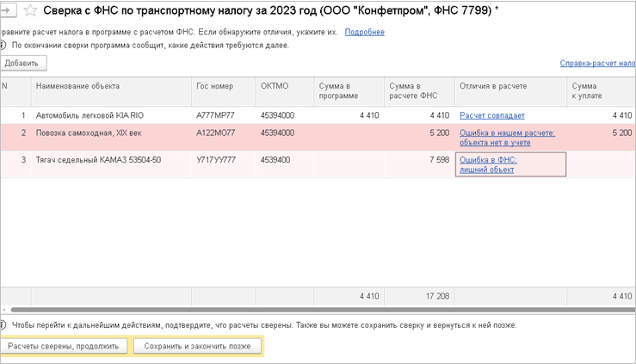The width and height of the screenshot is (636, 364).
Task: Click the forward navigation arrow
Action: 8,11
